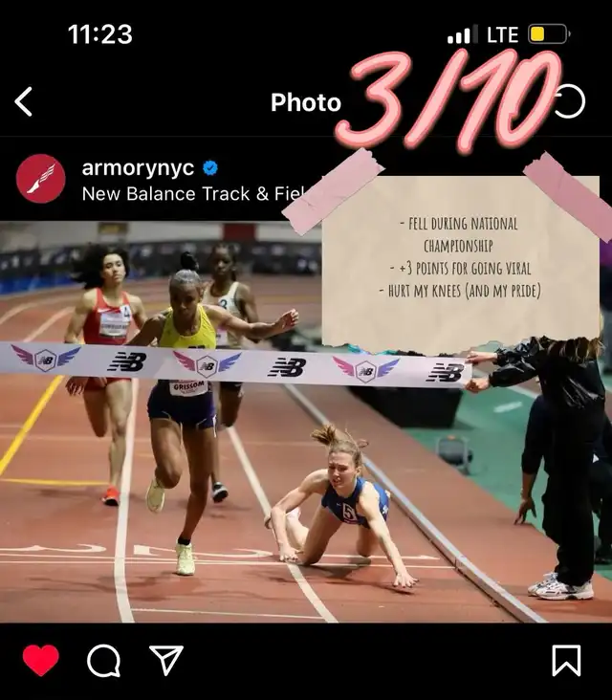Share post using paper plane icon
Screen dimensions: 612x700
pos(166,660)
